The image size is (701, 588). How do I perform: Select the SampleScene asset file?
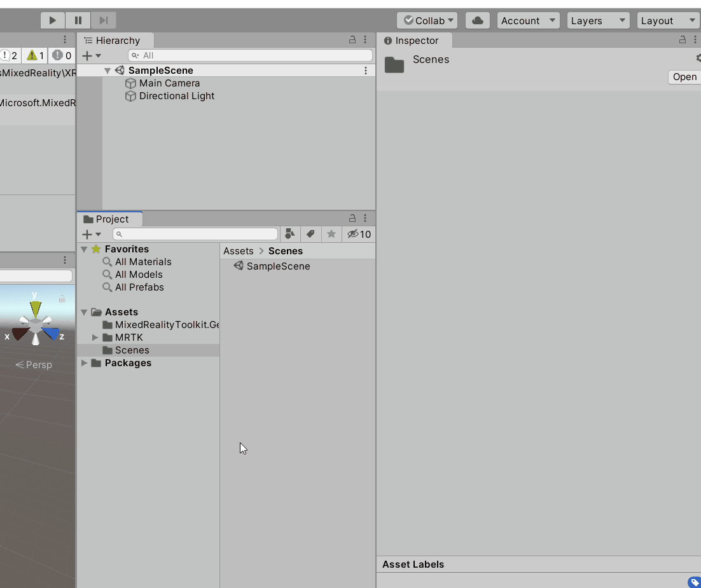pyautogui.click(x=272, y=266)
